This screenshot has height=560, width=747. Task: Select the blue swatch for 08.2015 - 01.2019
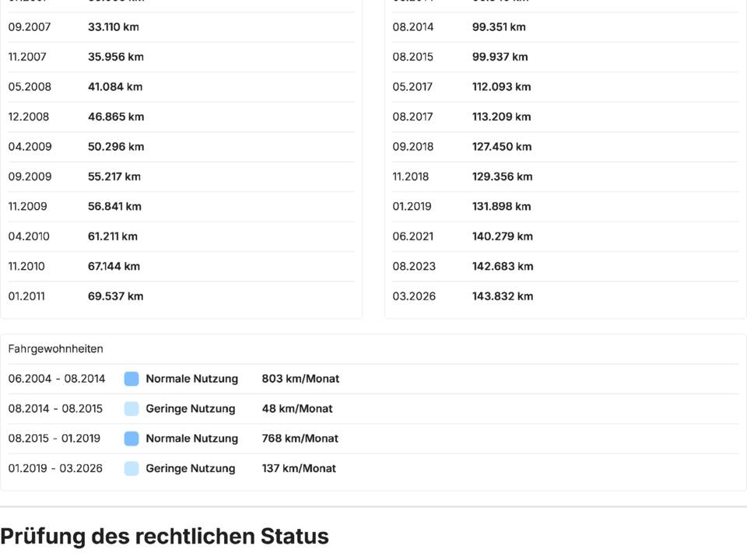(x=132, y=439)
